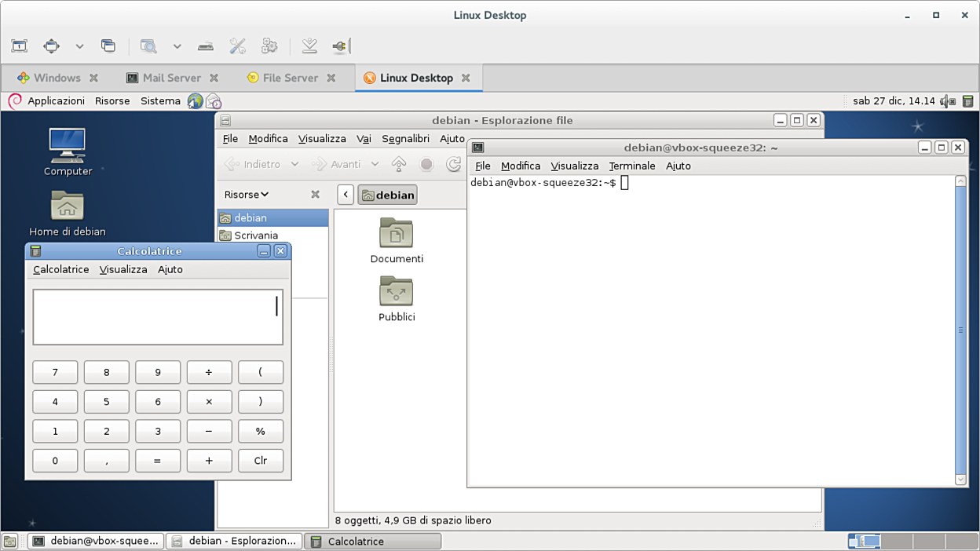Click the disconnect plug icon
Screen dimensions: 980x551
340,46
